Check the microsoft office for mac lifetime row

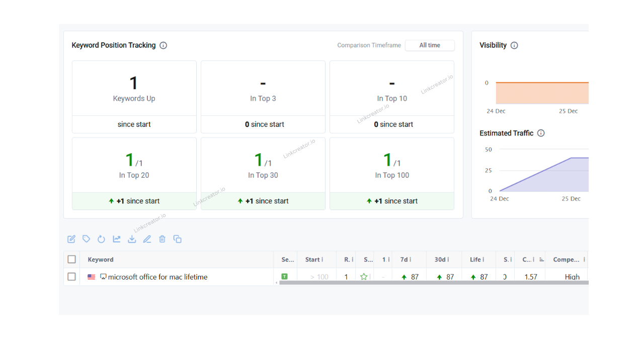coord(72,277)
